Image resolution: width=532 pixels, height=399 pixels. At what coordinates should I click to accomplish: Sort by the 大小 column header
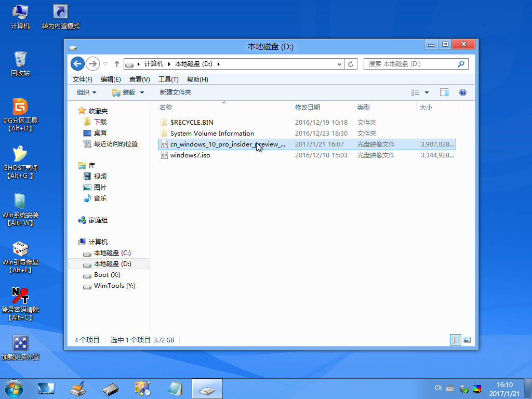(437, 107)
